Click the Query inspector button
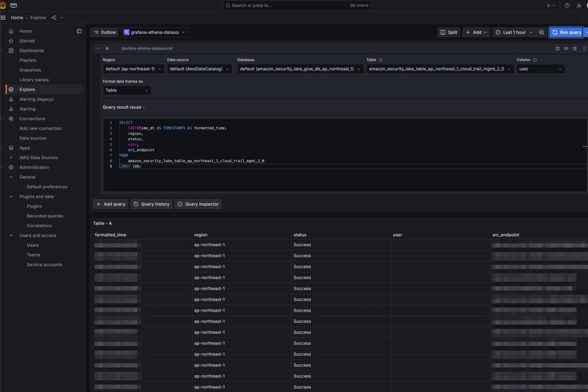The height and width of the screenshot is (392, 588). click(x=198, y=204)
